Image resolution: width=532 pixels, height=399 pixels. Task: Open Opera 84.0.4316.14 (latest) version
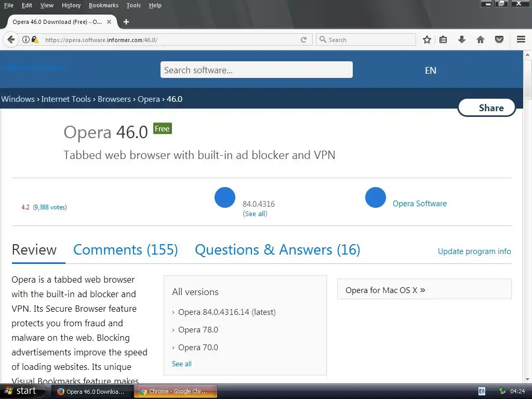(227, 312)
